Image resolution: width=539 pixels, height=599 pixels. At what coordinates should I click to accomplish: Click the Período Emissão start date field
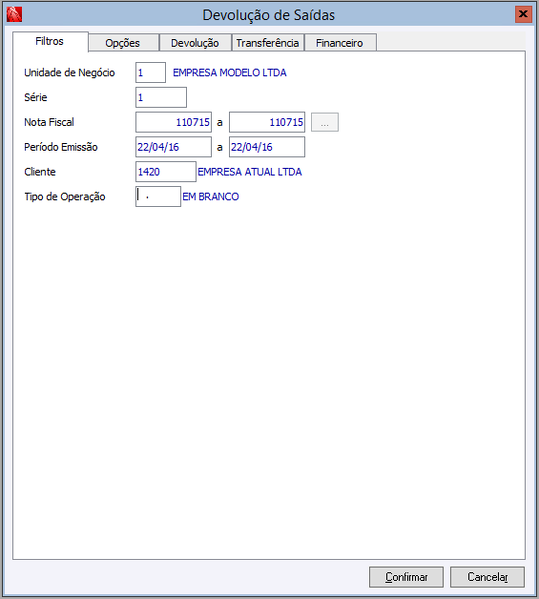[x=173, y=147]
